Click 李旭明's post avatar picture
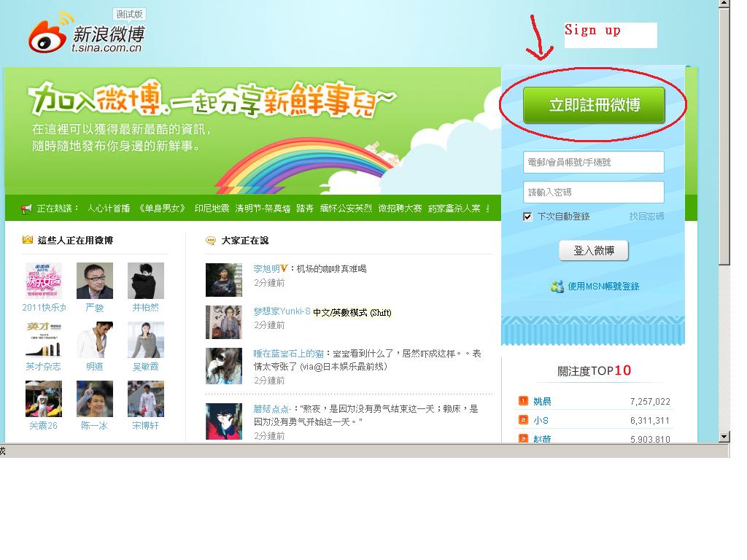Viewport: 747px width, 560px height. point(224,280)
